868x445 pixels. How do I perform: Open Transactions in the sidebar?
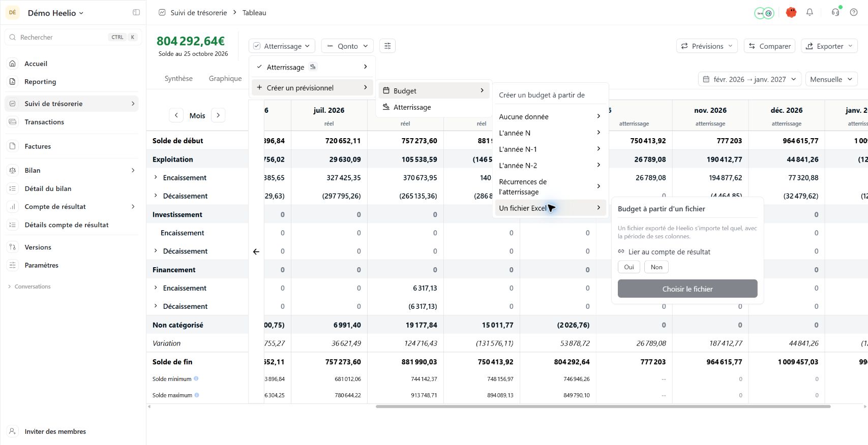[72, 122]
